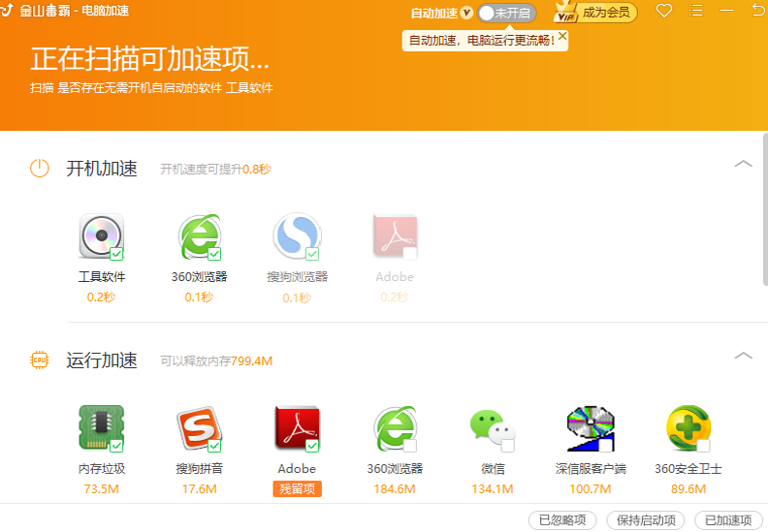Click the 工具软件 disc icon

102,235
